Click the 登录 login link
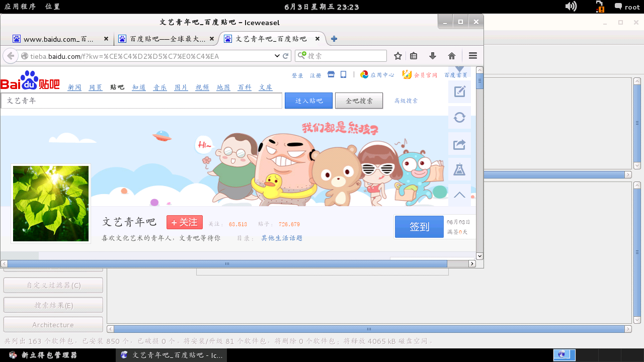The image size is (644, 362). pos(297,75)
